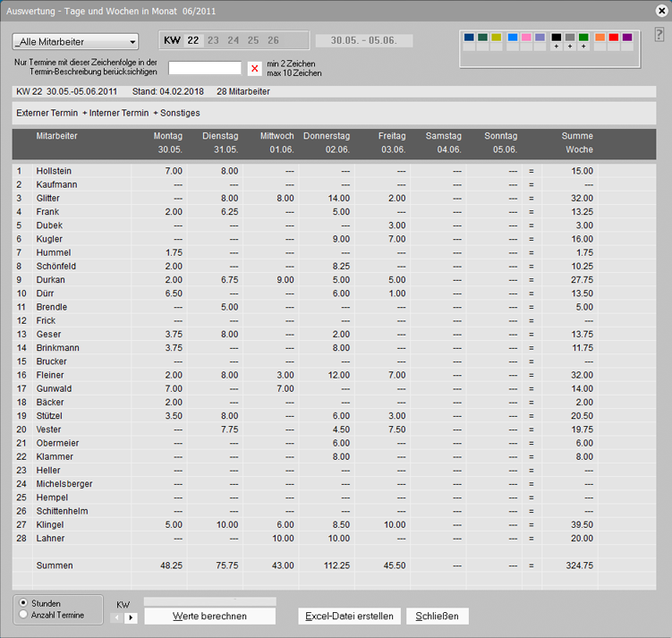
Task: Click the Werte berechnen button
Action: pyautogui.click(x=210, y=617)
